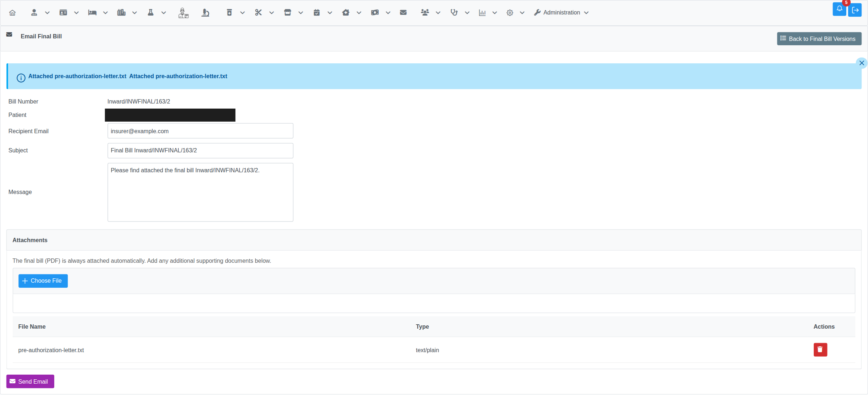
Task: Focus the Subject input field
Action: [x=200, y=151]
